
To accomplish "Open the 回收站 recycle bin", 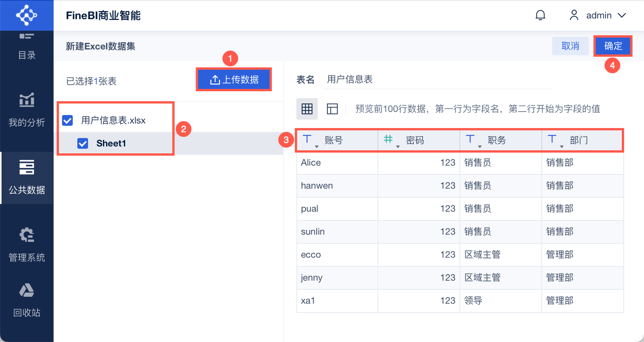I will [x=27, y=300].
